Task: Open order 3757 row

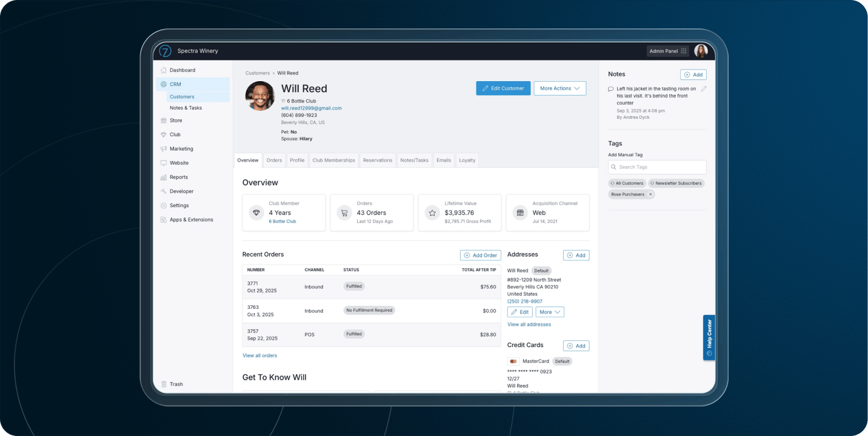Action: point(372,334)
